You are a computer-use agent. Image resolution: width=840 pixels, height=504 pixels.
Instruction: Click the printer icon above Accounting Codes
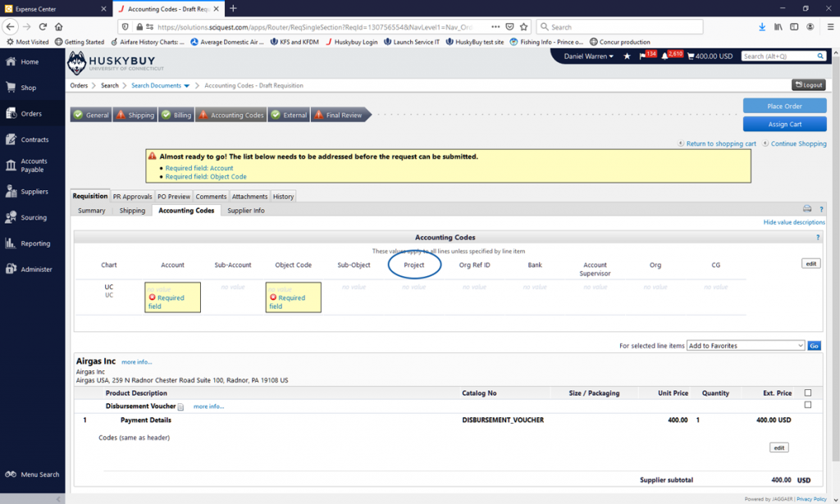[807, 210]
